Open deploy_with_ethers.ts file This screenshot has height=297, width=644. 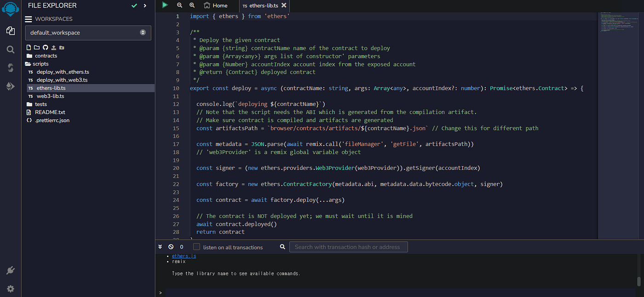click(63, 72)
